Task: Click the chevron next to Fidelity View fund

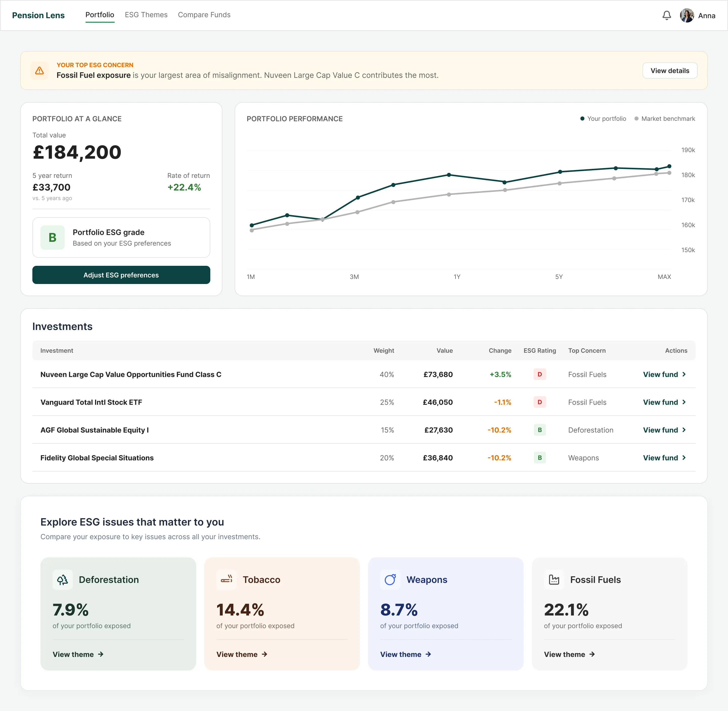Action: tap(684, 457)
